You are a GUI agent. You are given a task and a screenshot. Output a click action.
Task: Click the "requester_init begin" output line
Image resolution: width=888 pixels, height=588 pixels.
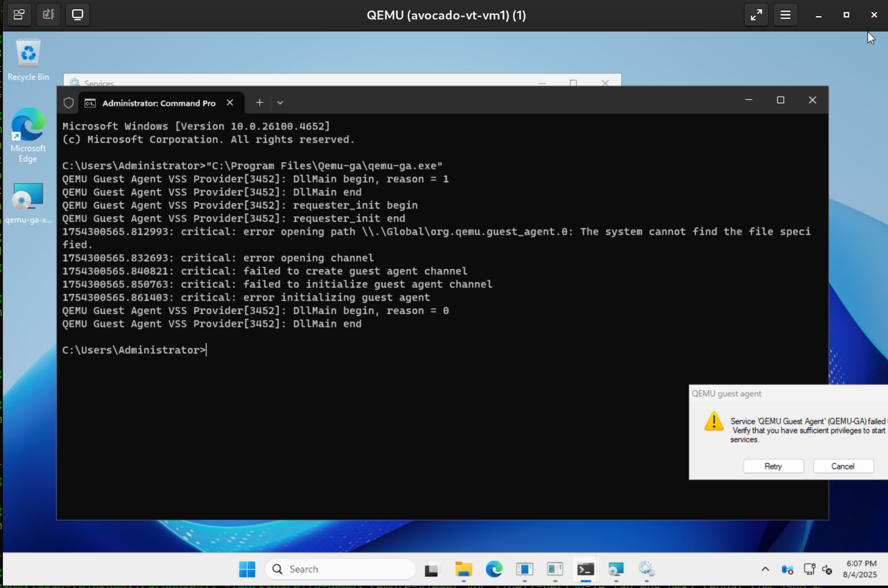point(240,205)
